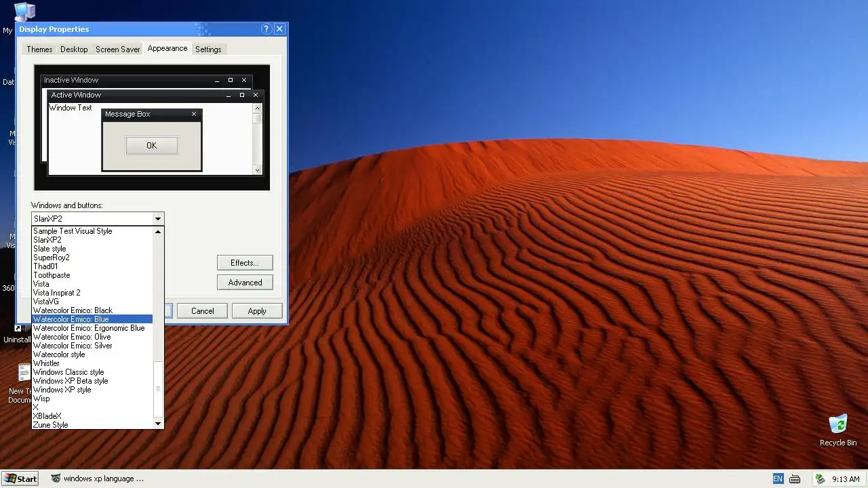Image resolution: width=868 pixels, height=488 pixels.
Task: Click the Window Text label in preview
Action: tap(71, 108)
